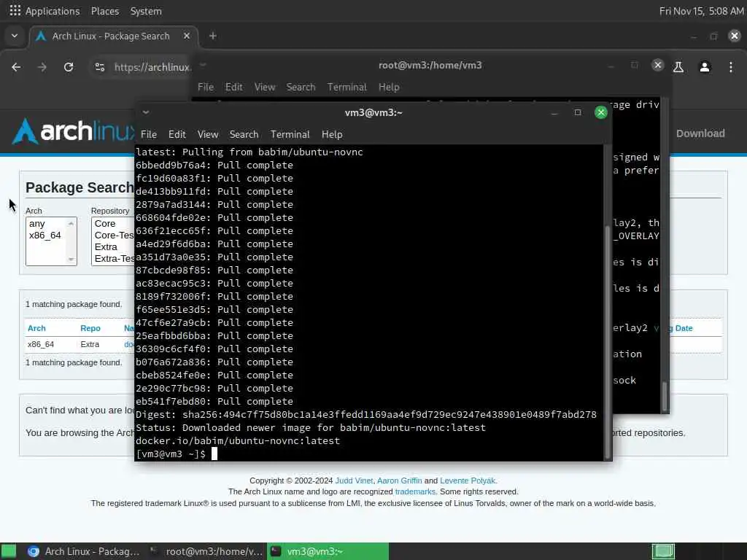Click the sha256 Digest line in terminal
The image size is (747, 560).
coord(366,414)
